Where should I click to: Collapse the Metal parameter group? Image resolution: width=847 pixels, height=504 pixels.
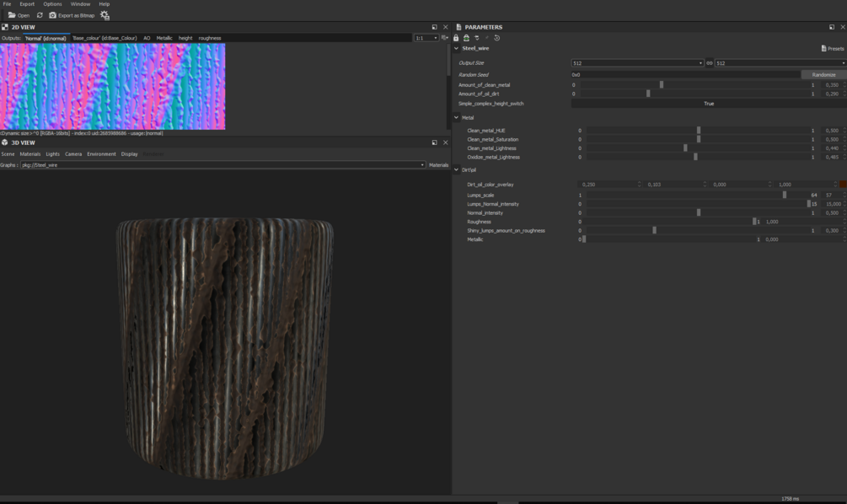point(457,118)
